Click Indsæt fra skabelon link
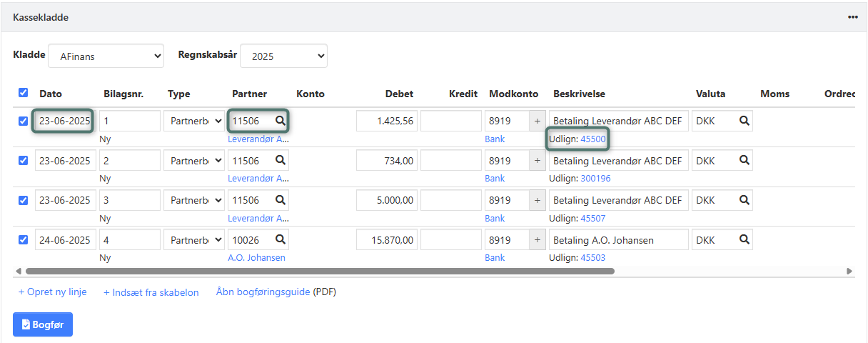Screen dimensions: 868x343 pyautogui.click(x=151, y=292)
